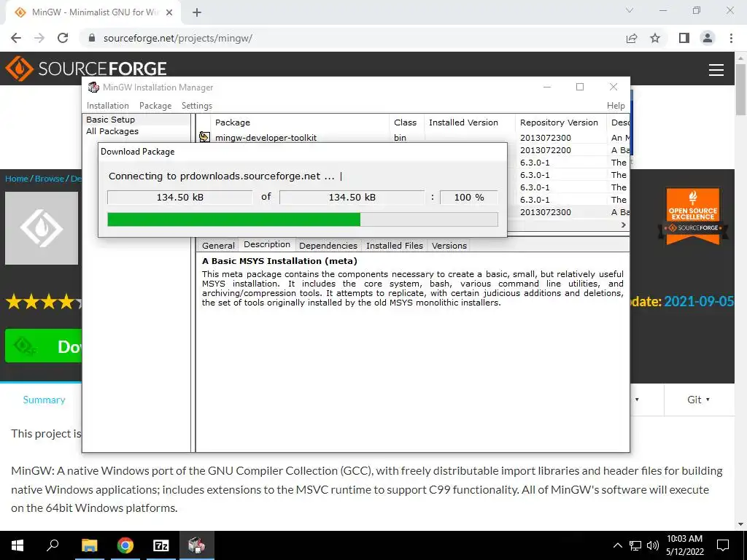The width and height of the screenshot is (747, 560).
Task: Open Chrome tab search chevron
Action: pos(630,10)
